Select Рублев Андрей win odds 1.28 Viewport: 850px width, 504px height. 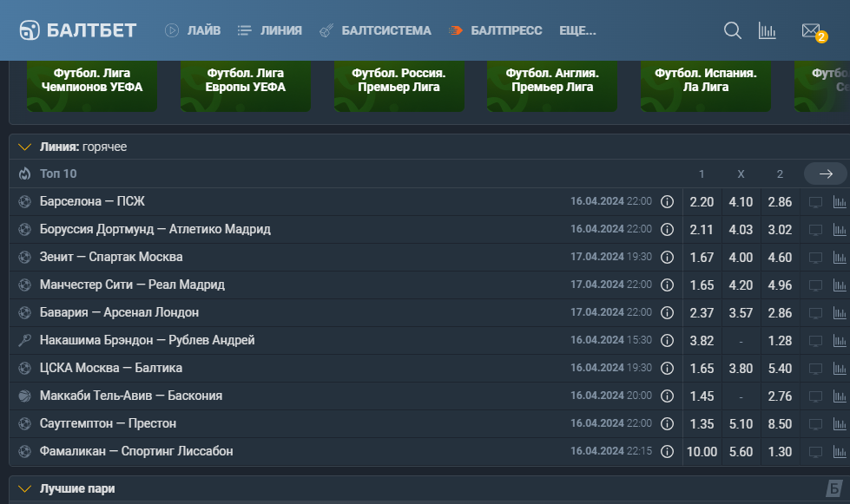pos(780,341)
